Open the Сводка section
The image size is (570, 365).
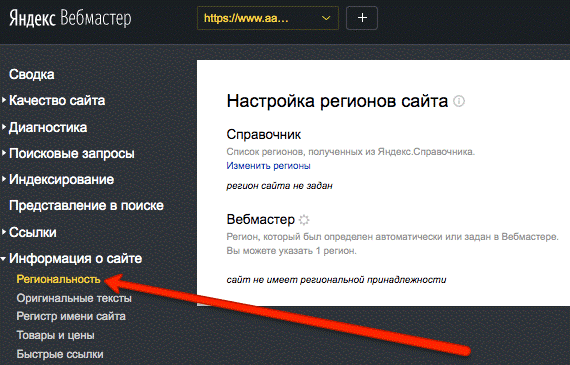tap(32, 75)
